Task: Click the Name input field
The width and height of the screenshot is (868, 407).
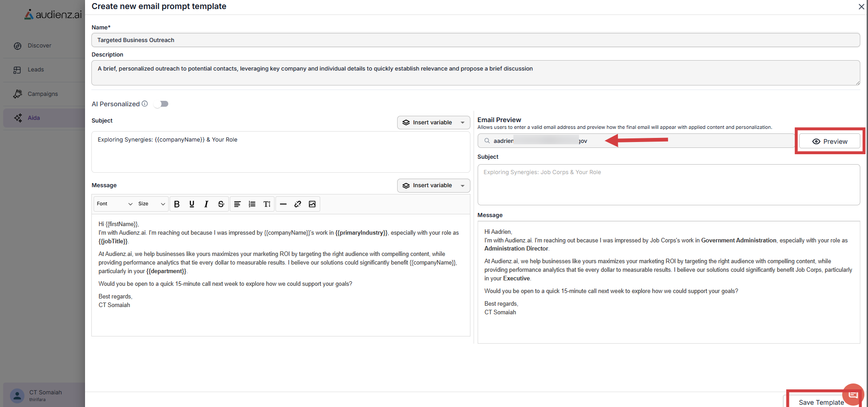Action: click(x=475, y=40)
